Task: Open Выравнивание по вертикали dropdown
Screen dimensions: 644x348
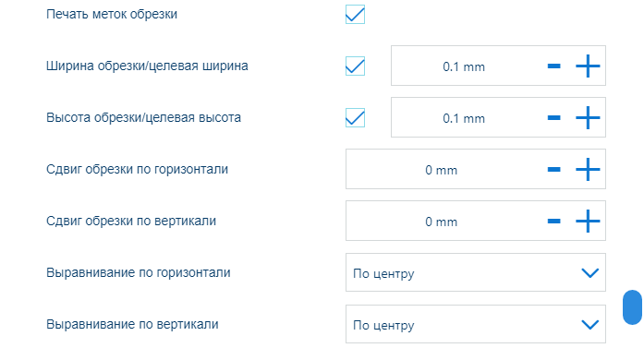Action: coord(476,324)
